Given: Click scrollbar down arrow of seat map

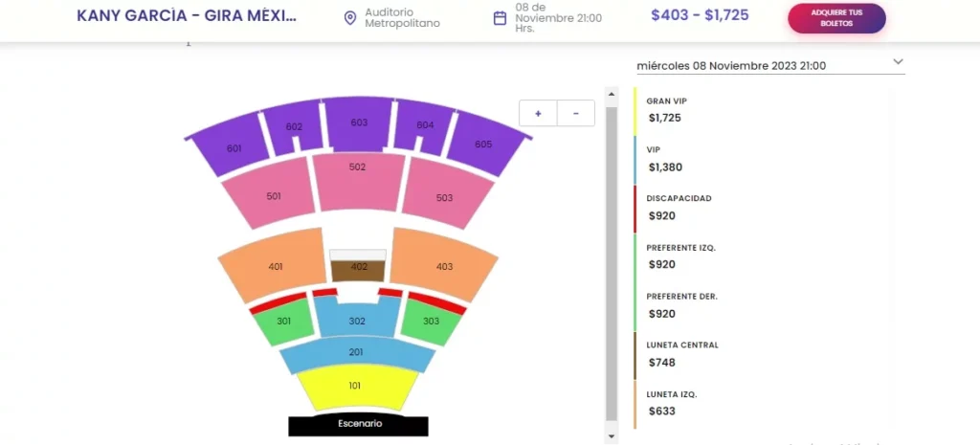Looking at the screenshot, I should coord(612,435).
